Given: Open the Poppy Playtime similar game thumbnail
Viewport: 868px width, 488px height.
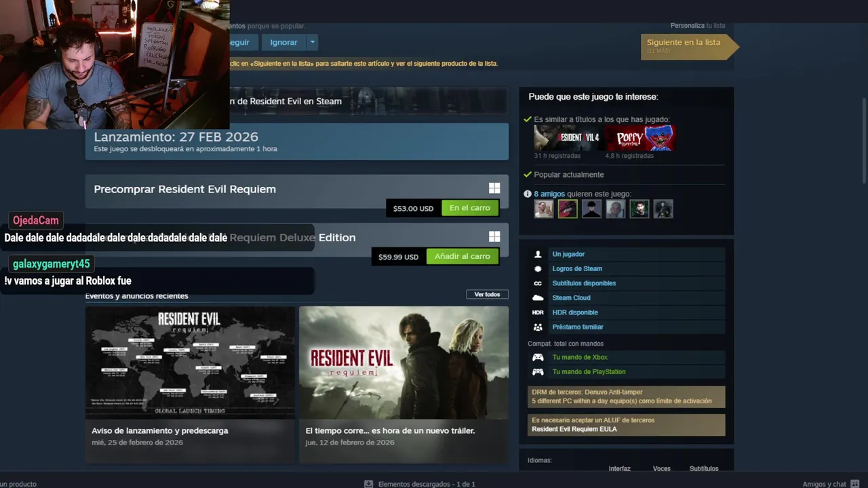Looking at the screenshot, I should point(639,138).
